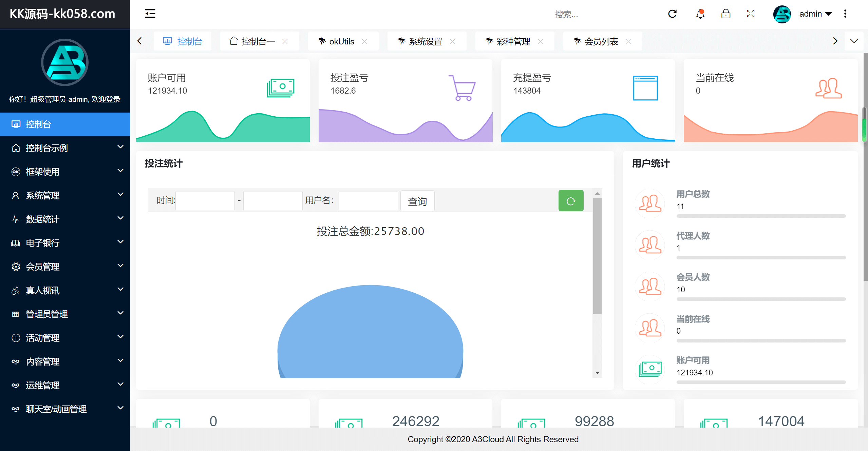This screenshot has height=451, width=868.
Task: Switch to the 控制台 tab
Action: [x=183, y=41]
